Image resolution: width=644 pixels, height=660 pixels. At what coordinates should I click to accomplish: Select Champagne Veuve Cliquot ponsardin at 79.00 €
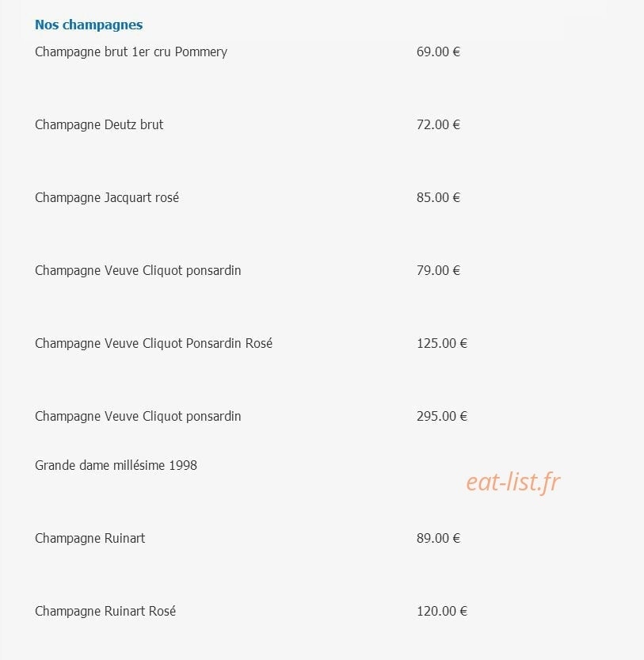click(138, 271)
